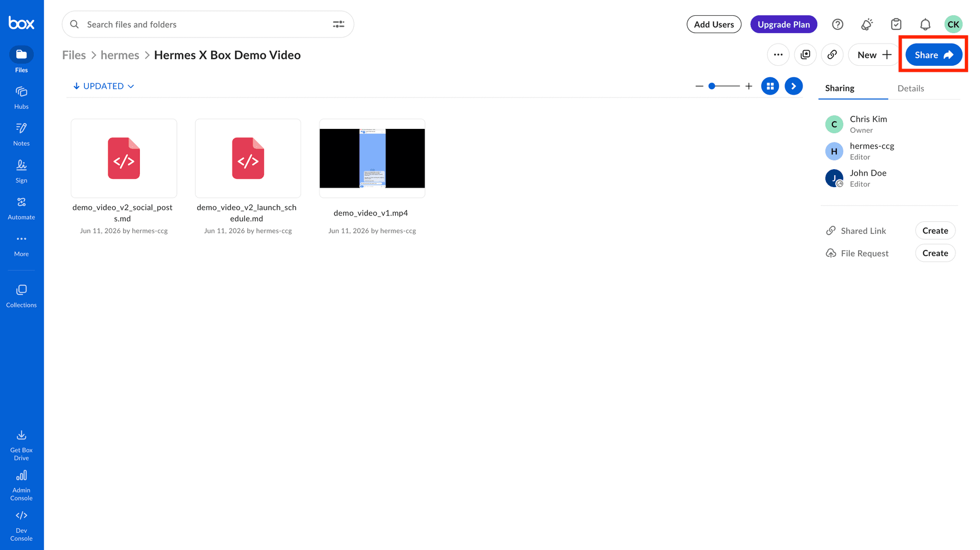The width and height of the screenshot is (980, 550).
Task: Click the demo_video_v2_launch_schedule.md file name
Action: (247, 213)
